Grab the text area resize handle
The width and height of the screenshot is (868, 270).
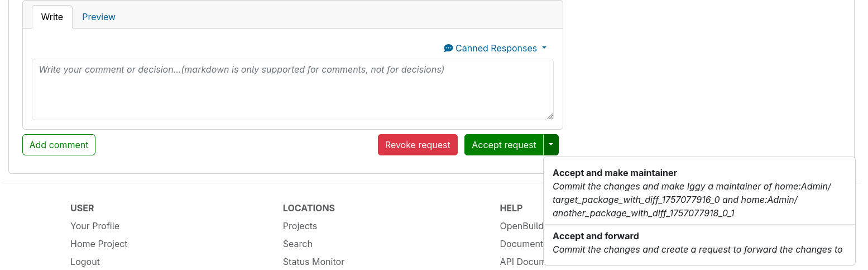(550, 116)
